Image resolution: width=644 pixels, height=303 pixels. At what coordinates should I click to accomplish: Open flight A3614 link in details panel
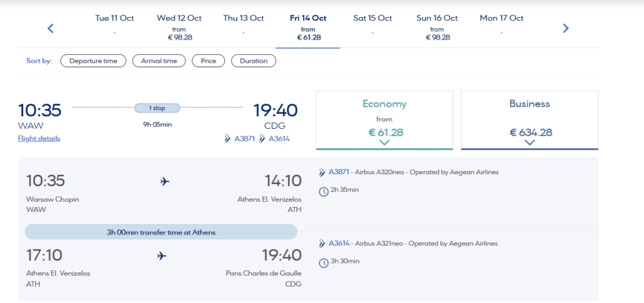[339, 243]
